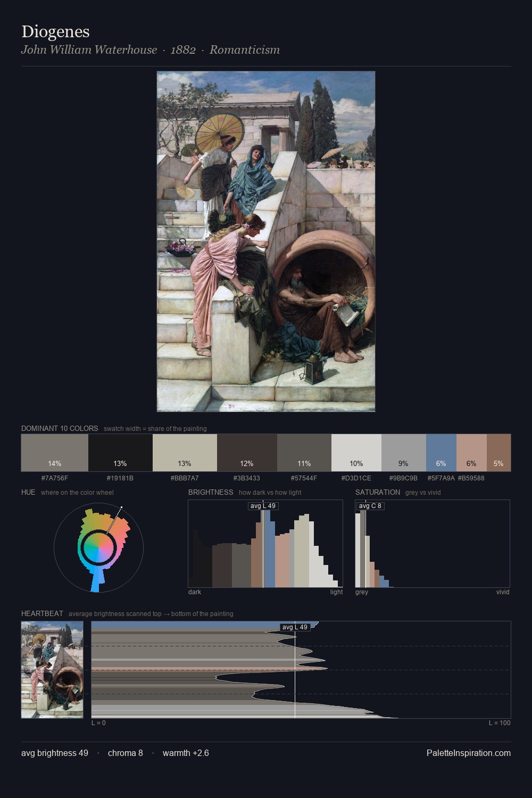Screen dimensions: 532x798
Task: Select the pink 6% swatch #B59588
Action: pyautogui.click(x=471, y=453)
